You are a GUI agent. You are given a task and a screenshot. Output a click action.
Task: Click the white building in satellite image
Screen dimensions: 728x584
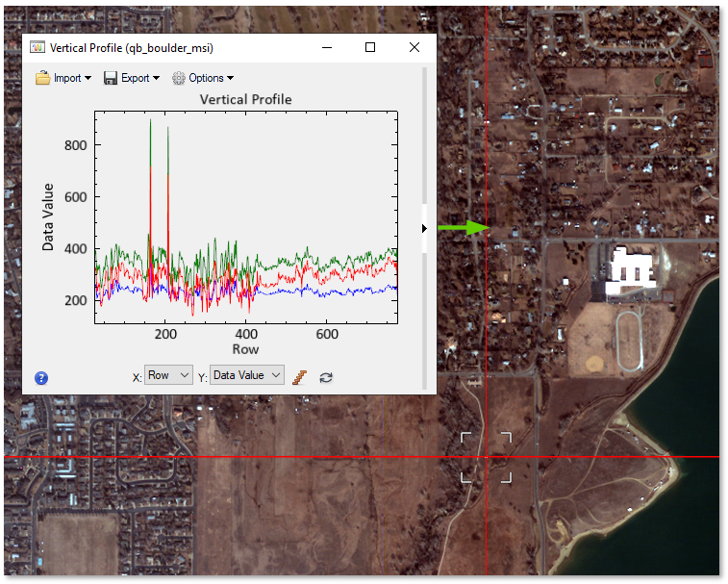(x=629, y=269)
